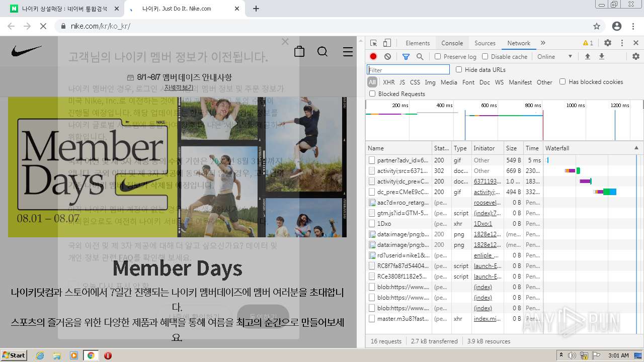Go back to previous page
The height and width of the screenshot is (362, 644).
(11, 26)
